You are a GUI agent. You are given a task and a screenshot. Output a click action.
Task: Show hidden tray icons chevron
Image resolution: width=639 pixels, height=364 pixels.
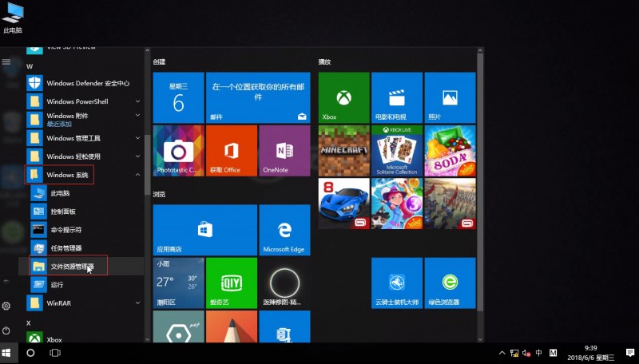click(502, 353)
